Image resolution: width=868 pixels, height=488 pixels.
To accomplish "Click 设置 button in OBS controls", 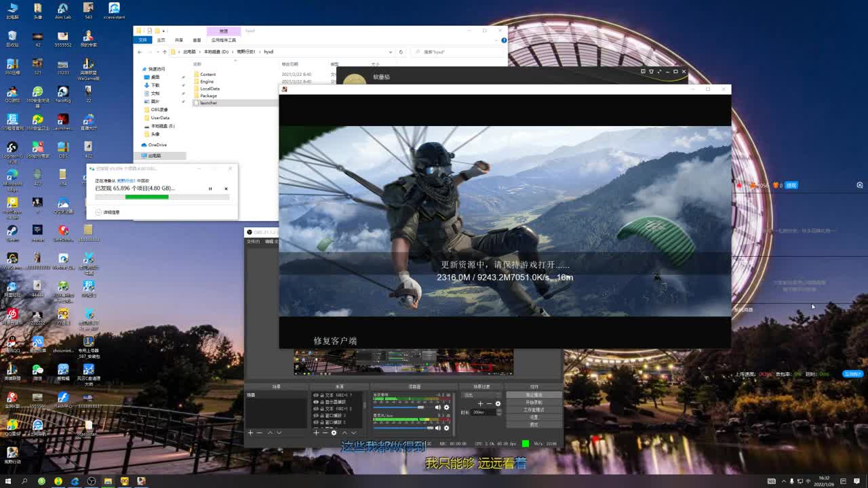I will pos(534,418).
